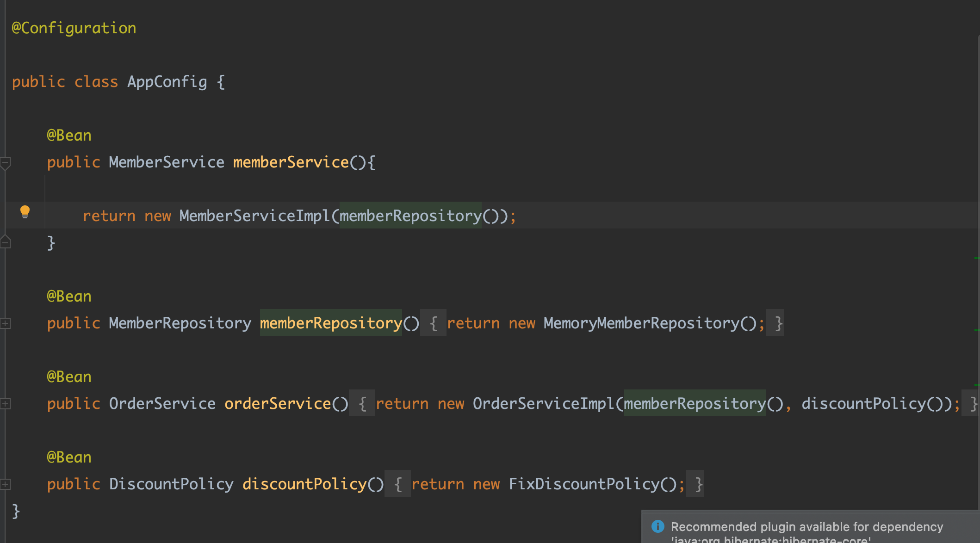Click topmost green marker on scrollbar stripe

pos(976,258)
